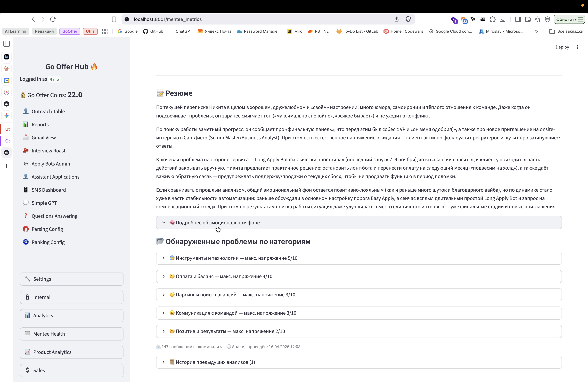Add new sidebar tab with plus icon
This screenshot has height=382, width=588.
click(7, 166)
